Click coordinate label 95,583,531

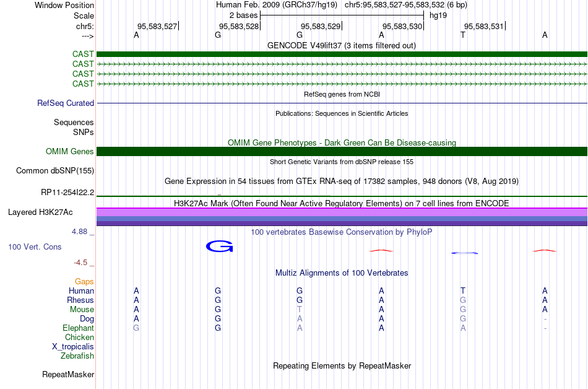484,26
